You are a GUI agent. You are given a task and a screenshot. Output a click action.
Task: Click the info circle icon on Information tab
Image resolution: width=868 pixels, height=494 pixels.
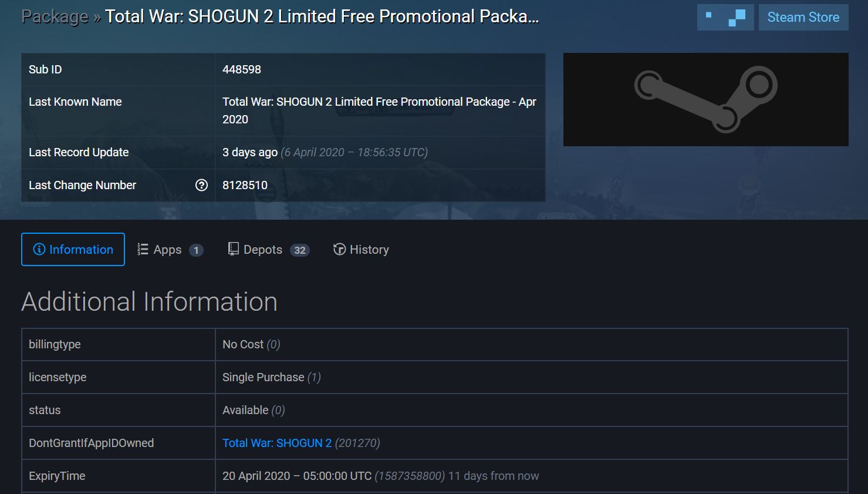[x=39, y=250]
